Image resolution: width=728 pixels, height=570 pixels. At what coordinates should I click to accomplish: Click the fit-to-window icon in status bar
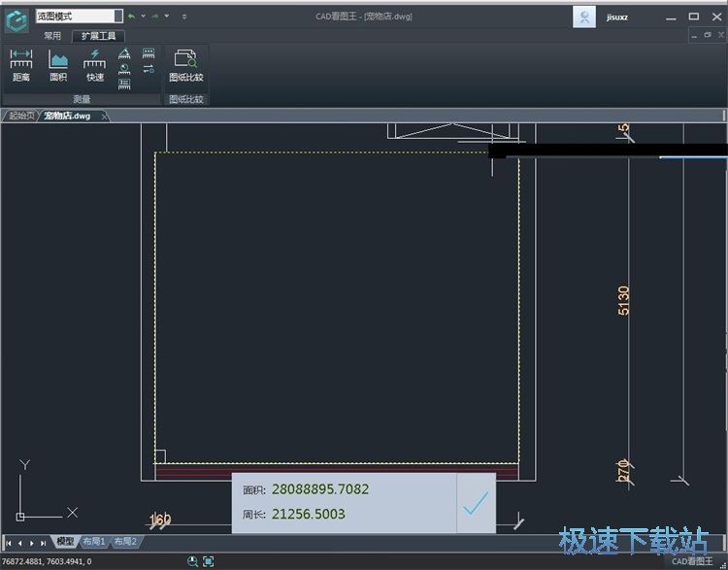[x=208, y=561]
